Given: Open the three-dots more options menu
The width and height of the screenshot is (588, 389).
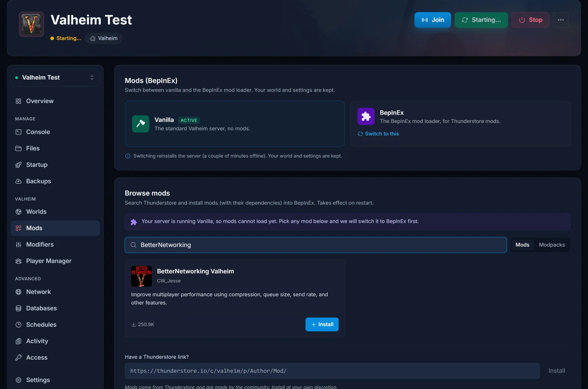Looking at the screenshot, I should click(x=561, y=20).
